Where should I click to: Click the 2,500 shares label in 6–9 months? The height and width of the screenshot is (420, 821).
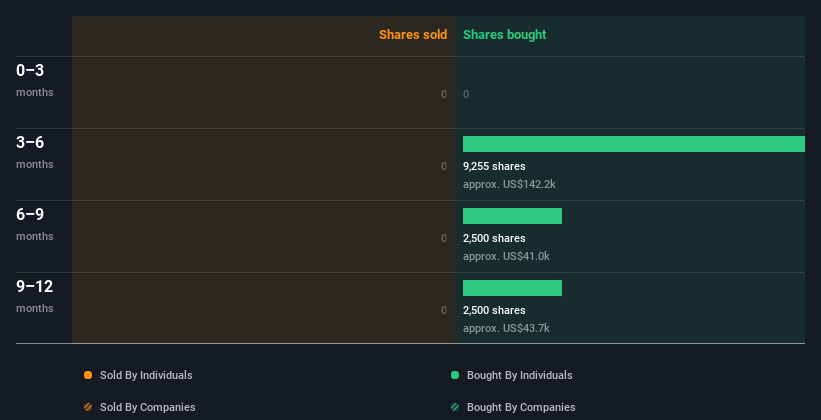(494, 238)
